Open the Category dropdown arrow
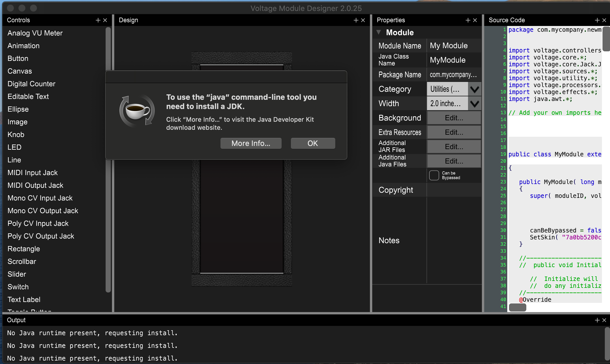 (x=474, y=89)
